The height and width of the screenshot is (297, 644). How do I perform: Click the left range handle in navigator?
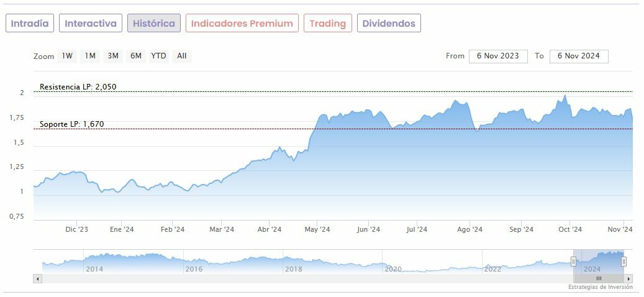[x=573, y=262]
